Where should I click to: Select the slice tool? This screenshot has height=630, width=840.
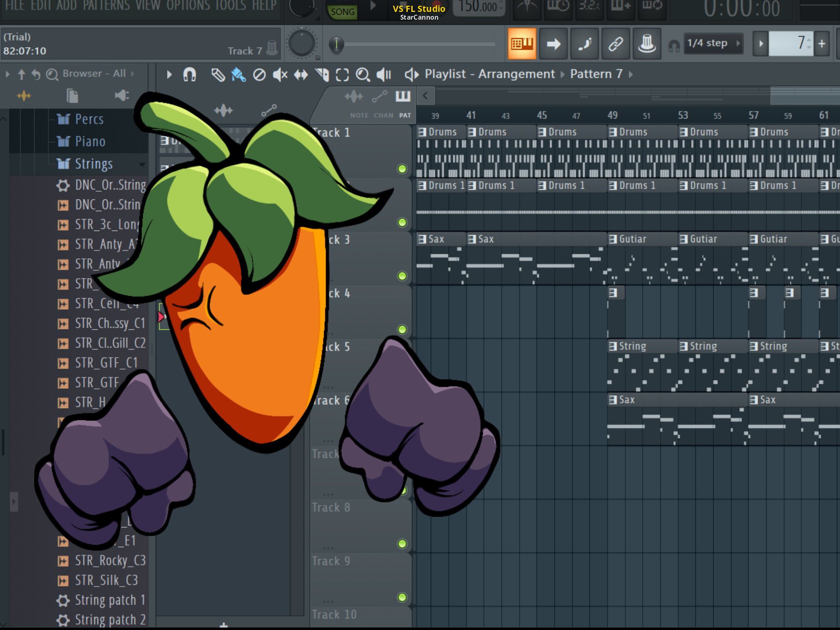pyautogui.click(x=322, y=75)
